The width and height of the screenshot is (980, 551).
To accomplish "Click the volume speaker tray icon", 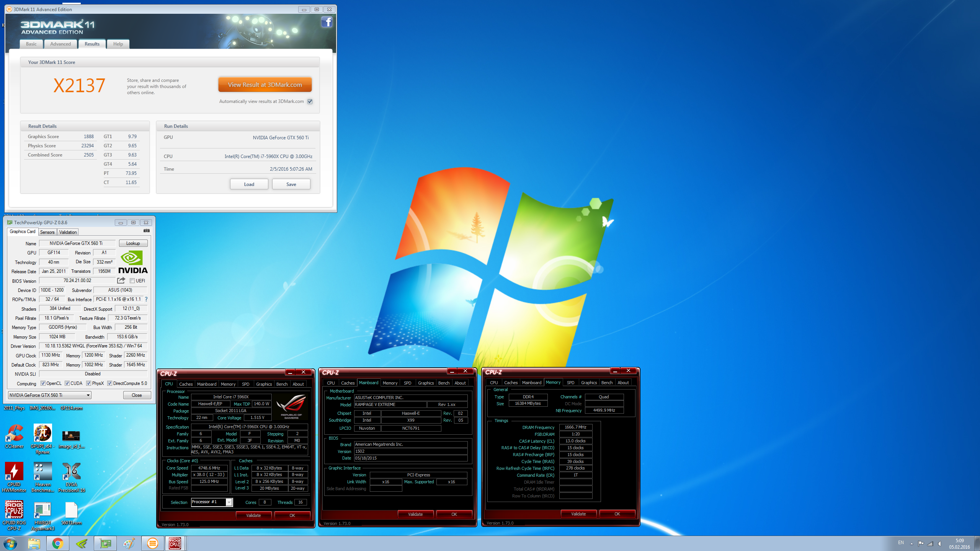I will tap(940, 544).
